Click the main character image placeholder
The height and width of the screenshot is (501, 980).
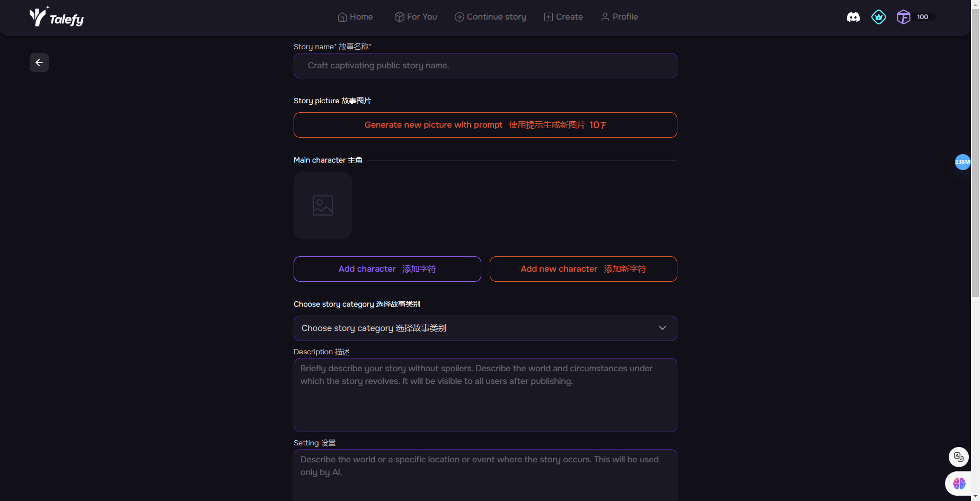click(323, 205)
